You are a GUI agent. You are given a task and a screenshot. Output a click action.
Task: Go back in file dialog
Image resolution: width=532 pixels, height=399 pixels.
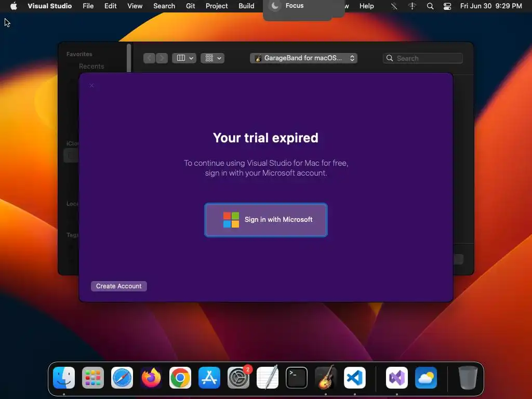coord(149,58)
